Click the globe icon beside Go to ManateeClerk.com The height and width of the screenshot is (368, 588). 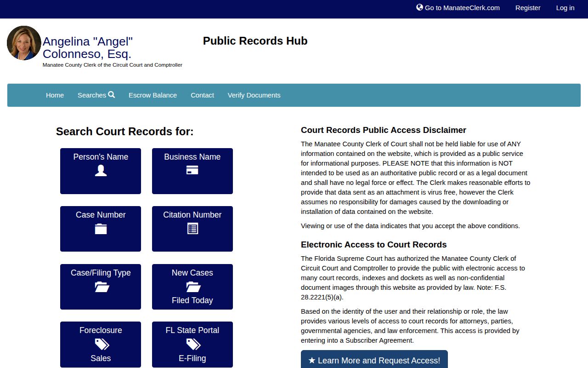(x=419, y=7)
